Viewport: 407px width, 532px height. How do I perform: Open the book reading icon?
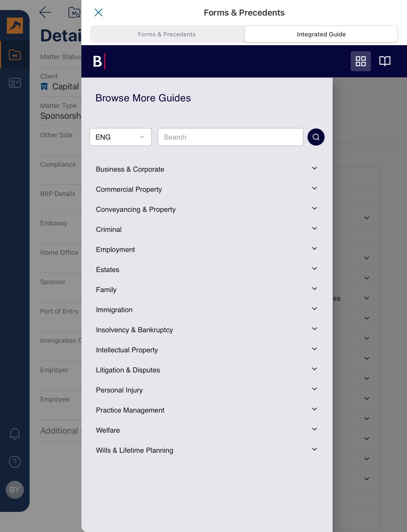(385, 61)
